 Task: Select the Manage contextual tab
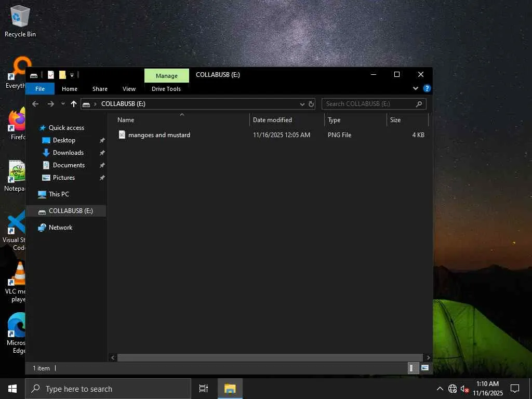click(x=167, y=76)
